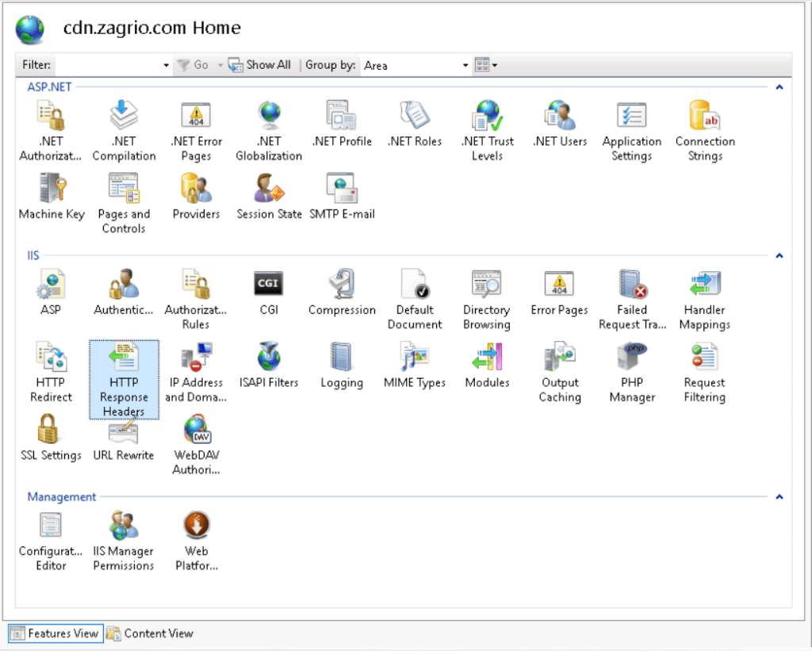The image size is (812, 651).
Task: Open MIME Types feature
Action: (415, 365)
